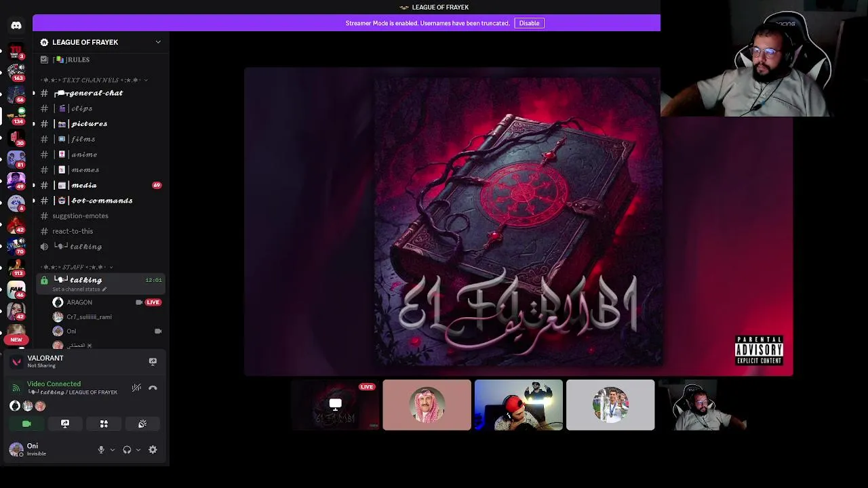Select participant tile with man in headscarf
868x488 pixels.
(x=427, y=405)
